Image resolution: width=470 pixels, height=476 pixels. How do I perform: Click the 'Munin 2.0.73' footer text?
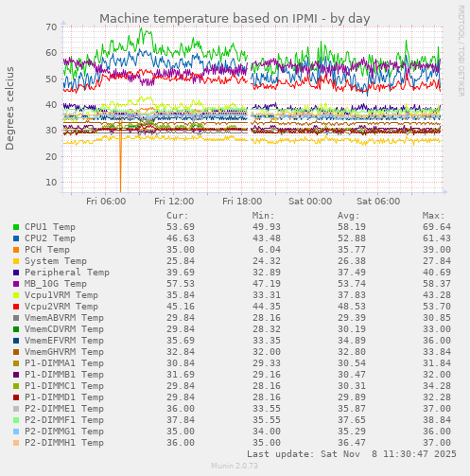(x=235, y=466)
